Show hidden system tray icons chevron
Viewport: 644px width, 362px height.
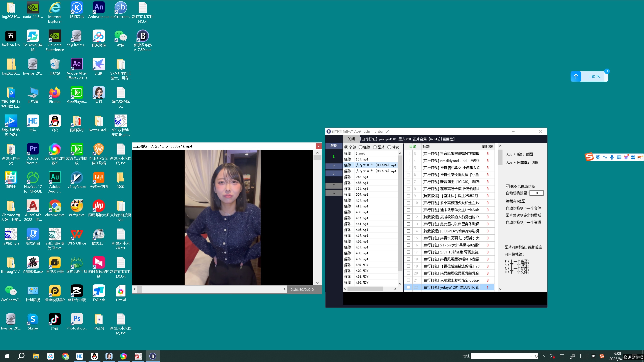pos(543,356)
